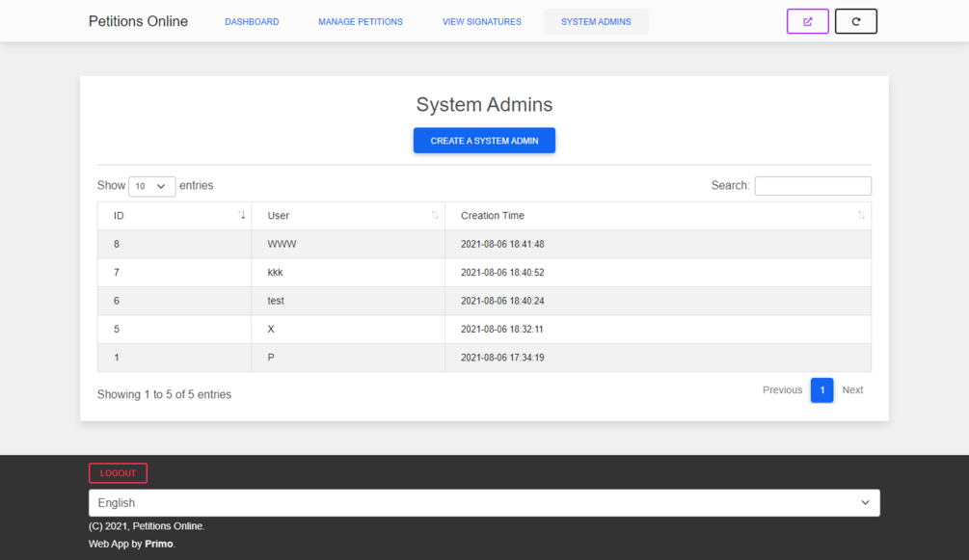The width and height of the screenshot is (969, 560).
Task: Click the Create a System Admin button
Action: (x=484, y=141)
